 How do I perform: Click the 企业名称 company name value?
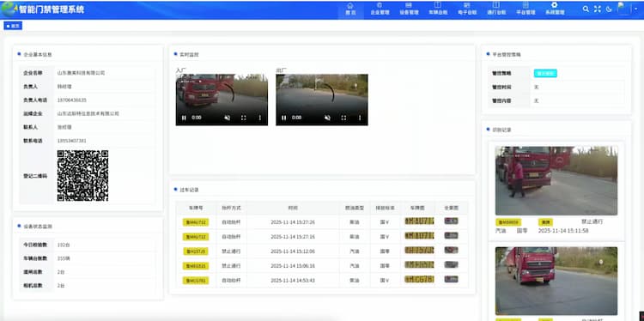tap(81, 73)
